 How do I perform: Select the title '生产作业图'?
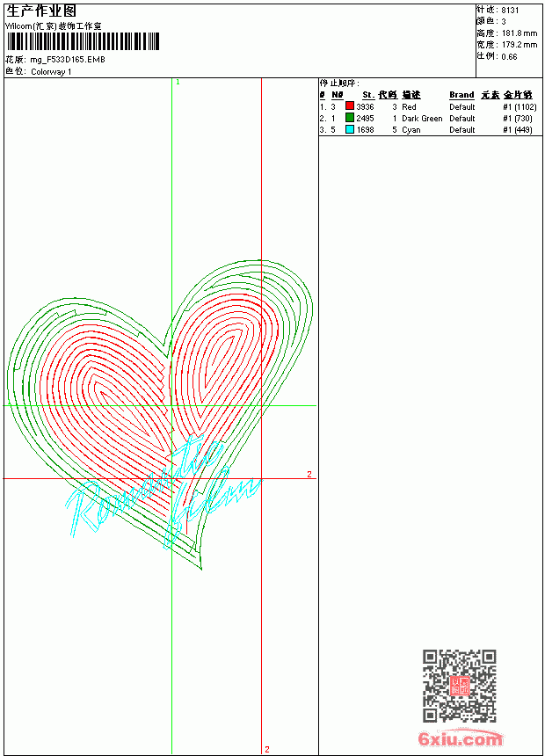[x=41, y=11]
